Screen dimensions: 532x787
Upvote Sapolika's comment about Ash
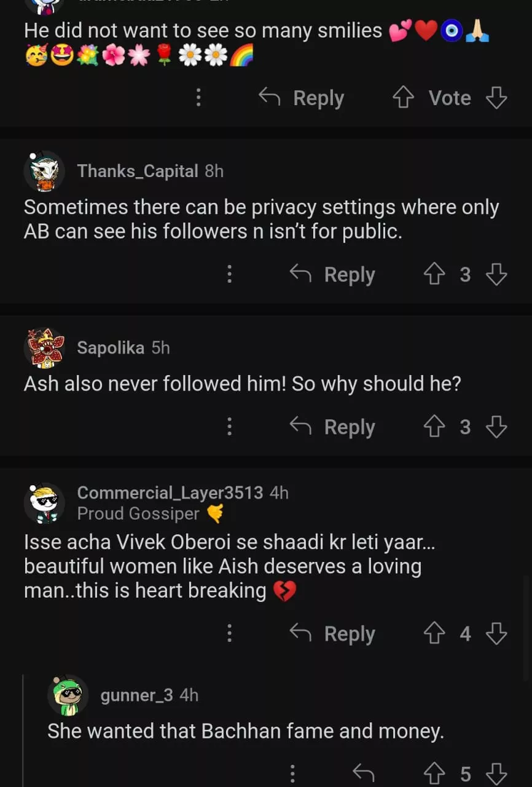434,427
